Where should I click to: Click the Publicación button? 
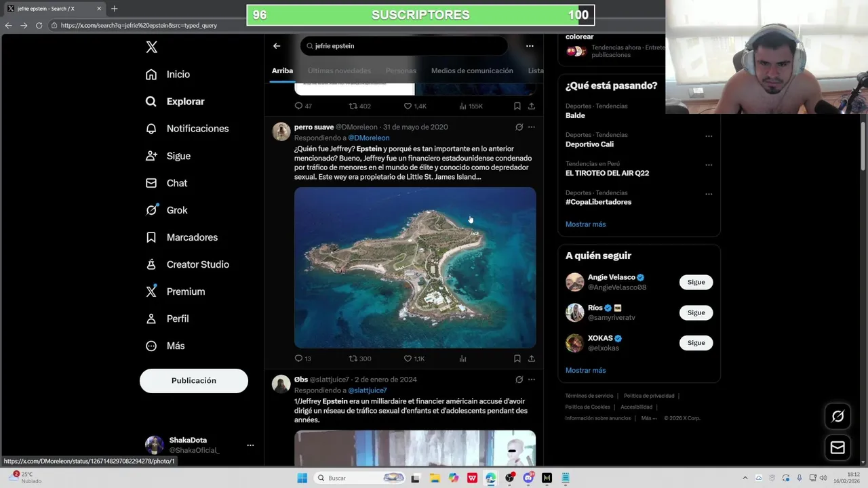pos(194,381)
